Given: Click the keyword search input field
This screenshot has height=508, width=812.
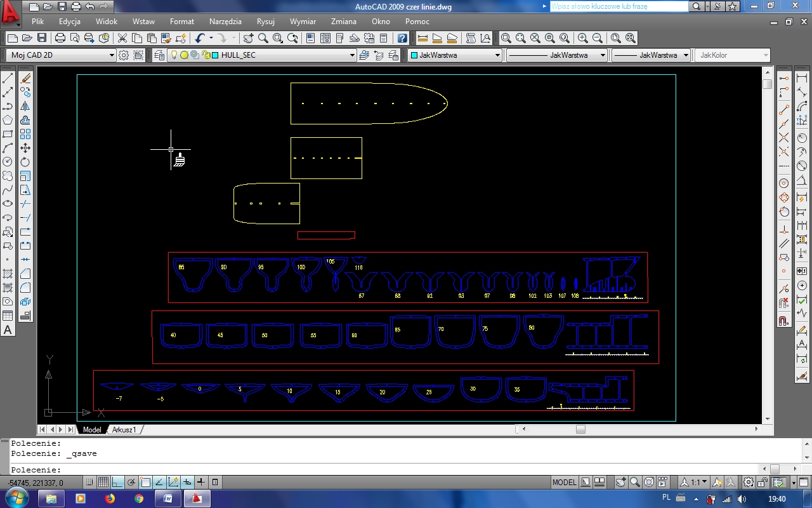Looking at the screenshot, I should click(x=618, y=6).
